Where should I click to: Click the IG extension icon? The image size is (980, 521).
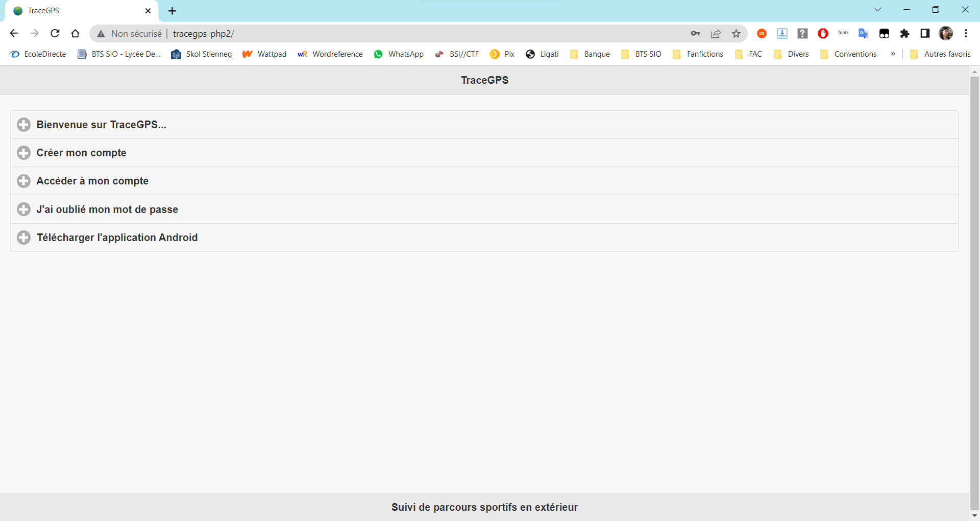(762, 33)
